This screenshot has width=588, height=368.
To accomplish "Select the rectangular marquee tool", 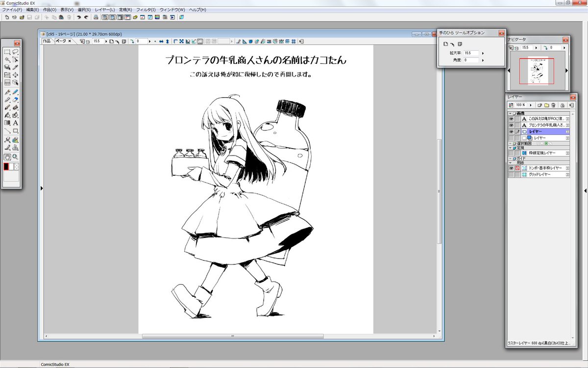I will (7, 52).
